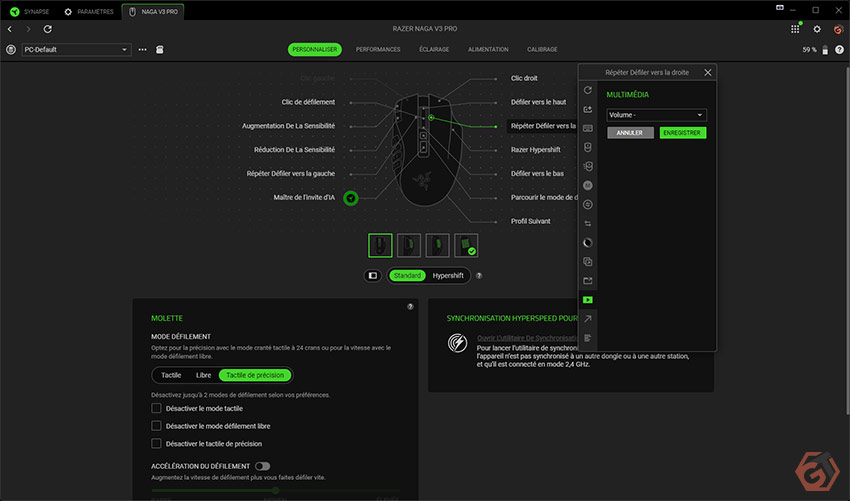
Task: Click the vertical scrollbar on the right
Action: point(847,241)
